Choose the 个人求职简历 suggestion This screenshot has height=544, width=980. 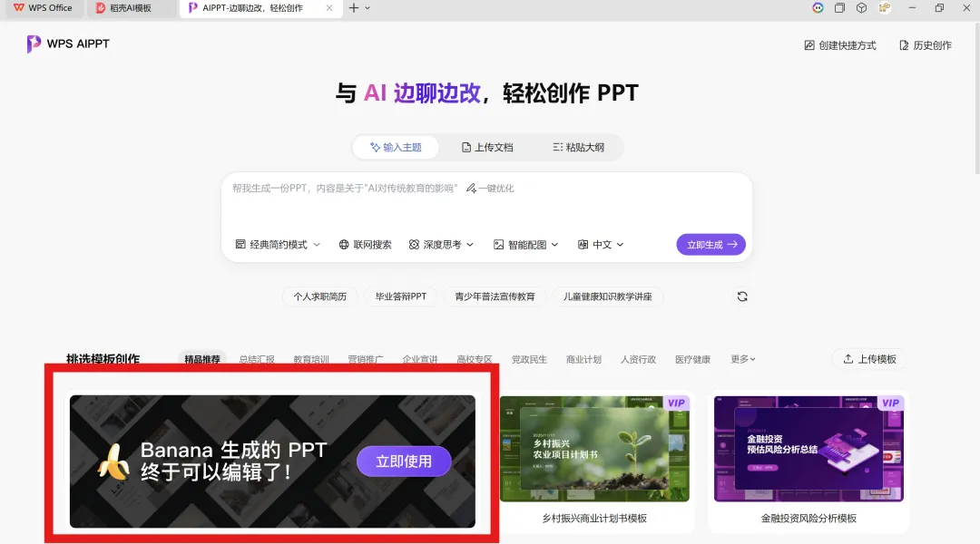pyautogui.click(x=320, y=296)
